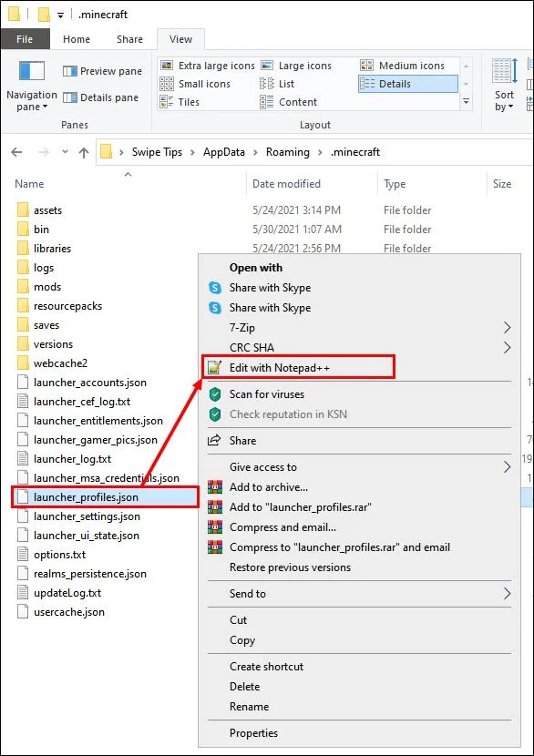Click the Scan for viruses shield icon
The width and height of the screenshot is (534, 756).
point(215,394)
